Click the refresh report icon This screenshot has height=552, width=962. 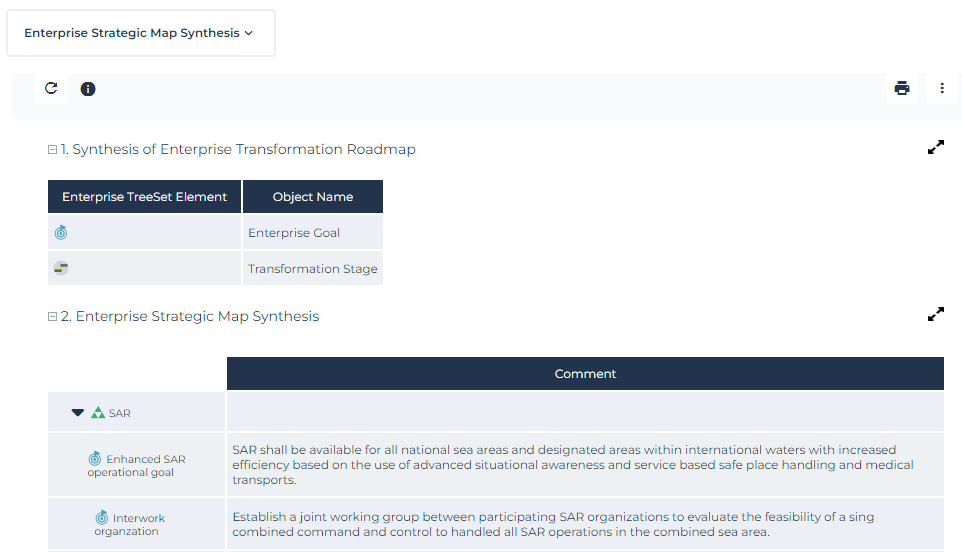(x=51, y=89)
